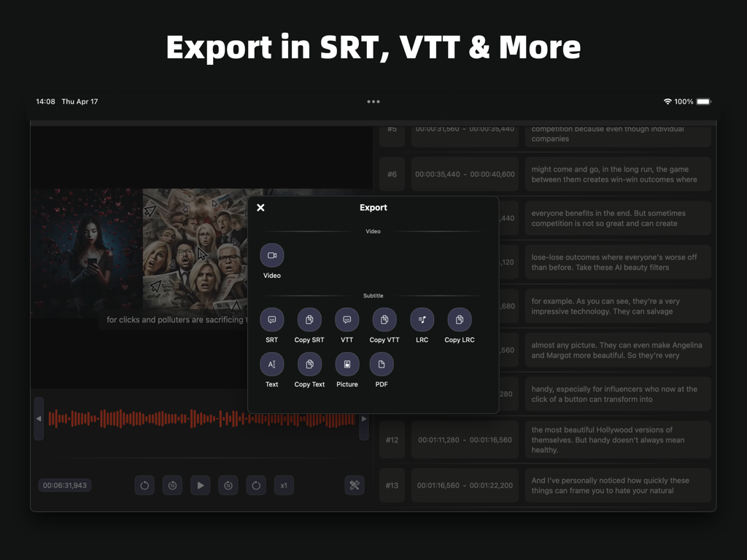Click the audio waveform timeline
Image resolution: width=747 pixels, height=560 pixels.
click(201, 419)
